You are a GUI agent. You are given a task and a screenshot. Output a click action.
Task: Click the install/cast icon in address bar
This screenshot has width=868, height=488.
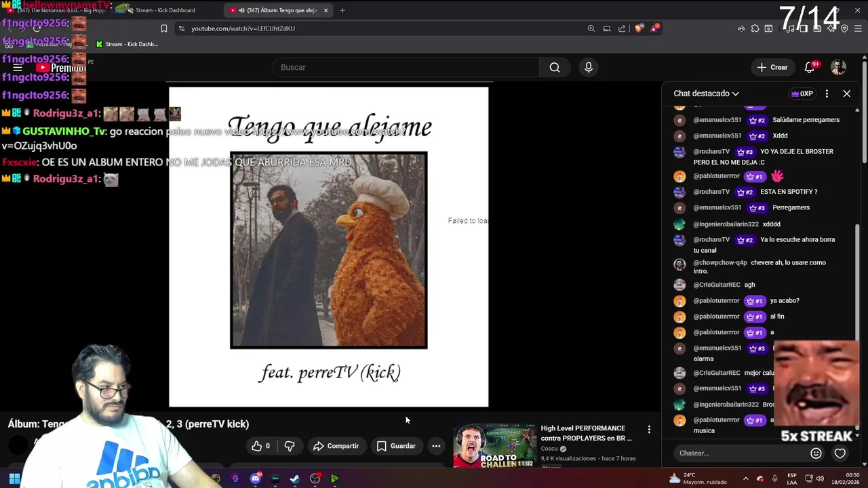[607, 28]
